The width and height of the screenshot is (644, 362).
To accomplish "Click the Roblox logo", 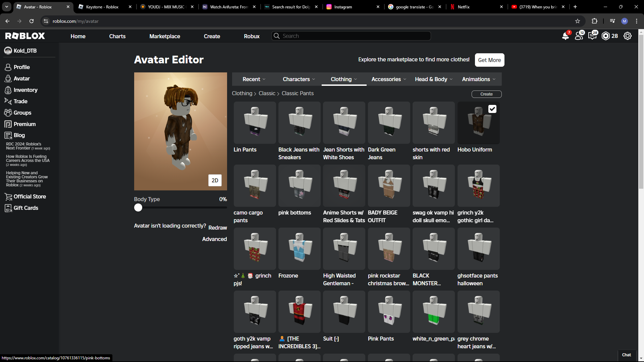I will tap(25, 36).
